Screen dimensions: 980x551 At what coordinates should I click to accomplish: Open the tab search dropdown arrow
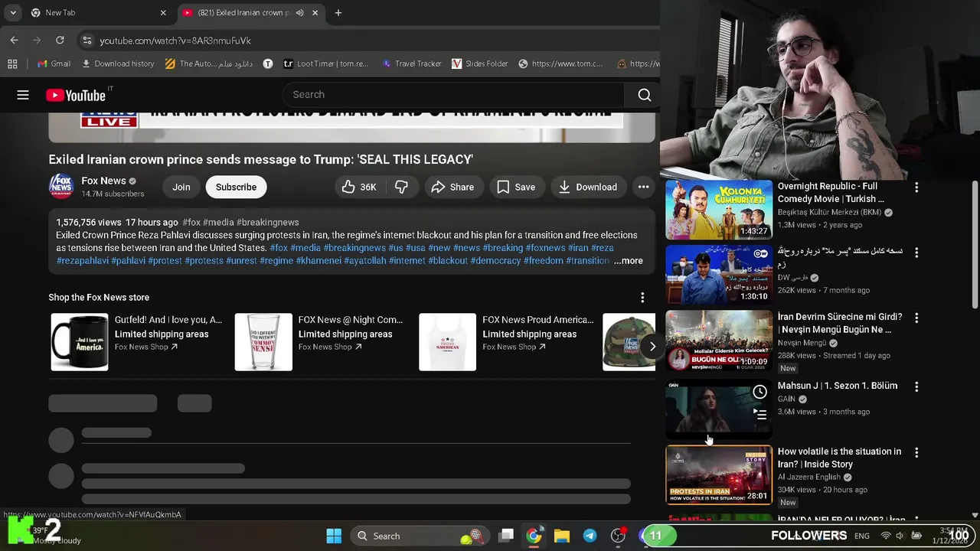13,13
